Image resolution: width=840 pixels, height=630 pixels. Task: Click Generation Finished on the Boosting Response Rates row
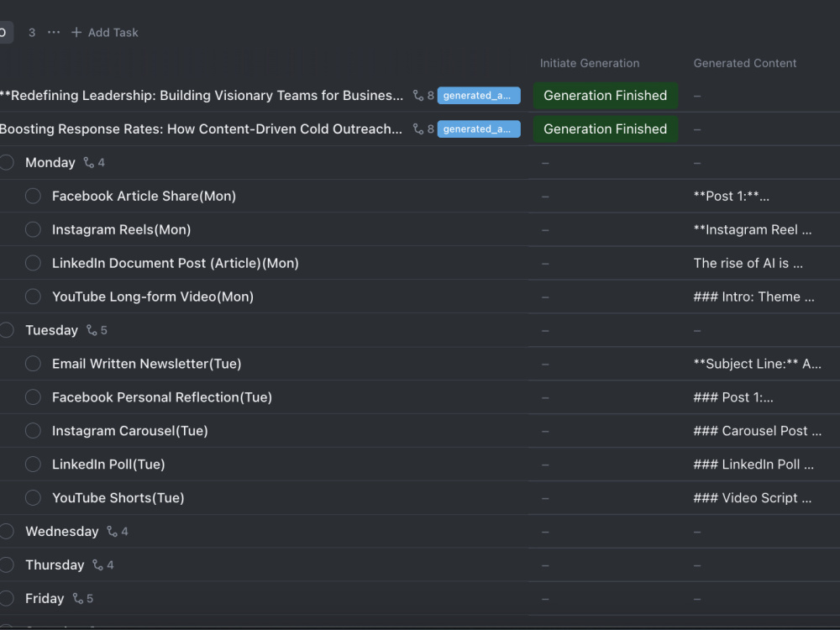pyautogui.click(x=606, y=129)
